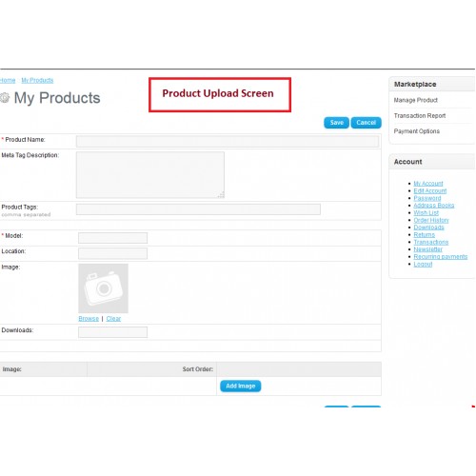Open Transaction Report in Marketplace menu
The image size is (476, 476).
(420, 116)
